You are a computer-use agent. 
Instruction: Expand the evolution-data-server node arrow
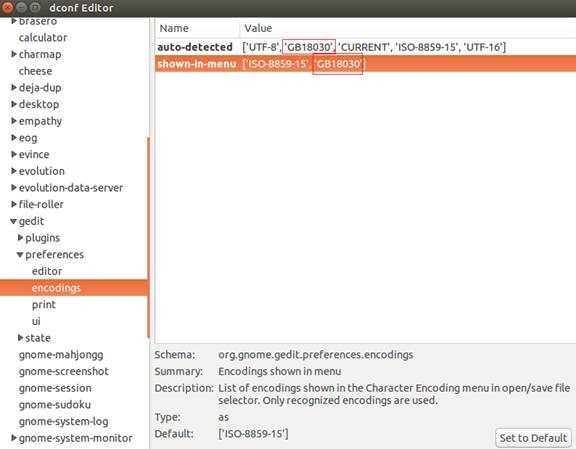click(x=14, y=188)
